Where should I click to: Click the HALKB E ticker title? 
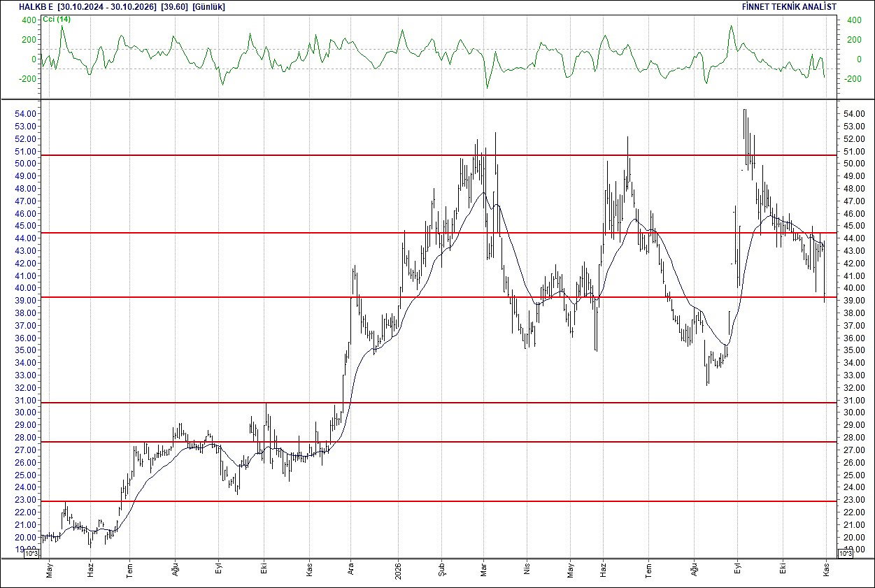pos(36,6)
